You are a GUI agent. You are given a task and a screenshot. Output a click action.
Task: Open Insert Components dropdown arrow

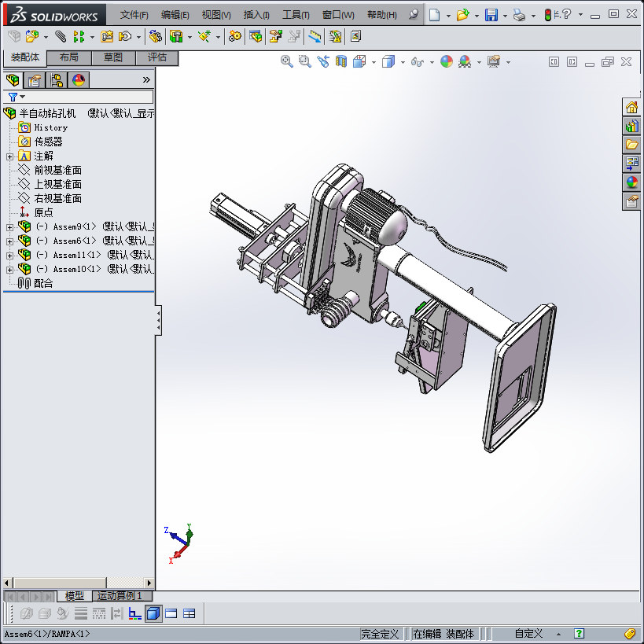[46, 38]
